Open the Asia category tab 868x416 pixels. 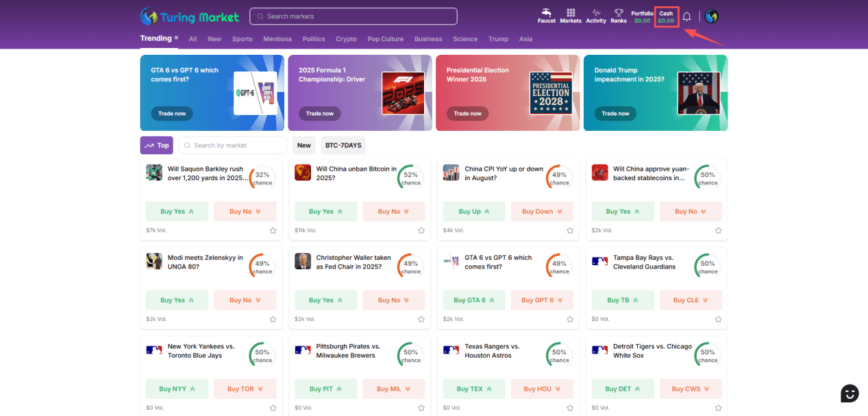[x=525, y=39]
